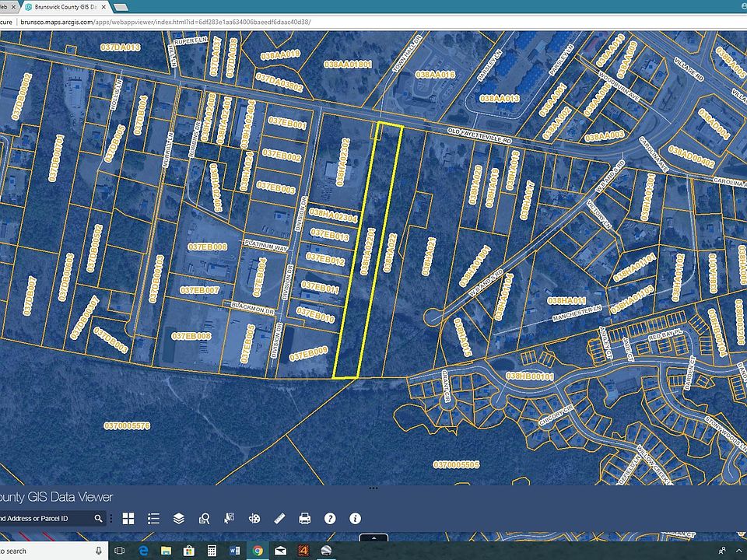This screenshot has width=747, height=560.
Task: Open the help question mark widget
Action: coord(330,519)
